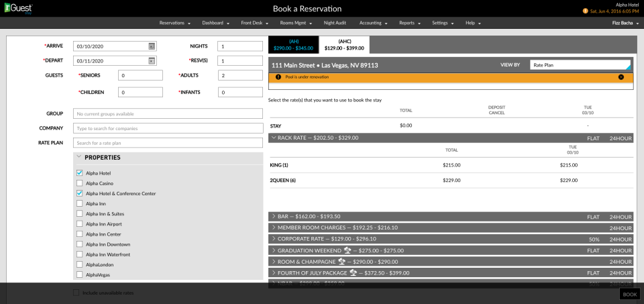Open the departure date calendar picker
This screenshot has width=644, height=304.
coord(152,61)
